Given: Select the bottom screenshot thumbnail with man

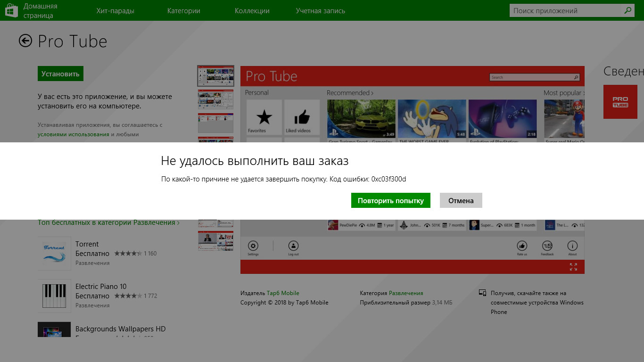Looking at the screenshot, I should coord(215,240).
